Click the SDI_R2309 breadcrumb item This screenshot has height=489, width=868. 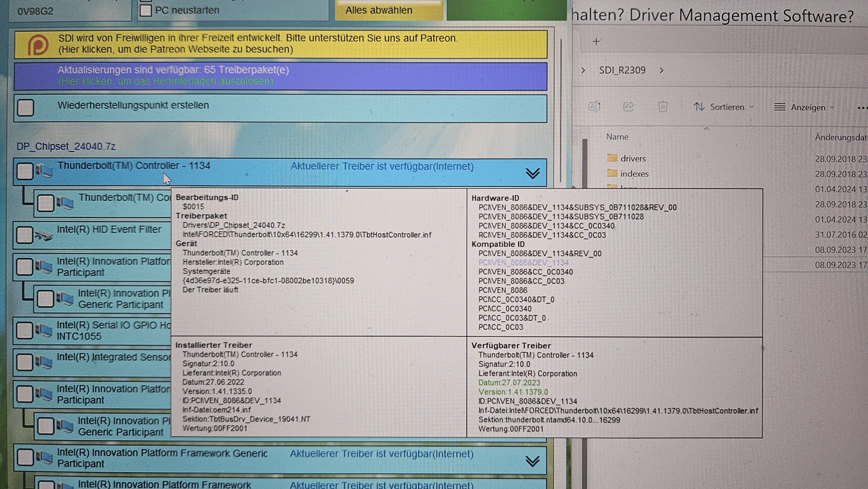tap(622, 70)
